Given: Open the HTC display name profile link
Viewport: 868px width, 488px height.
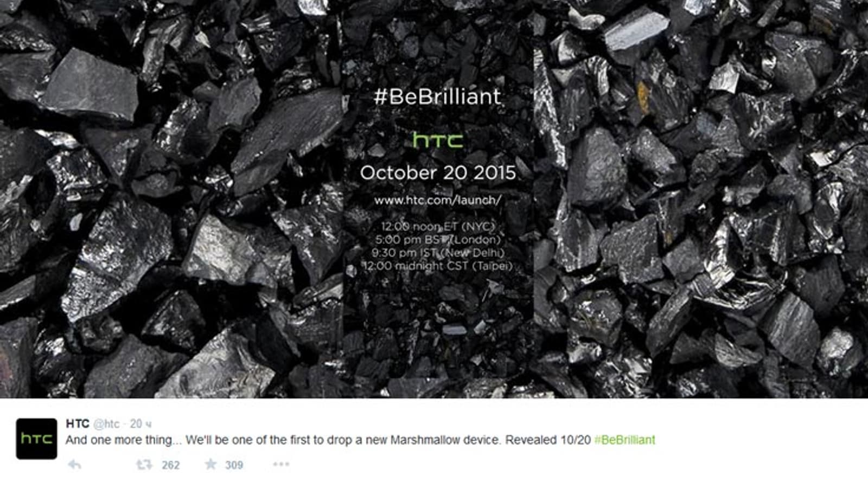Looking at the screenshot, I should click(77, 423).
